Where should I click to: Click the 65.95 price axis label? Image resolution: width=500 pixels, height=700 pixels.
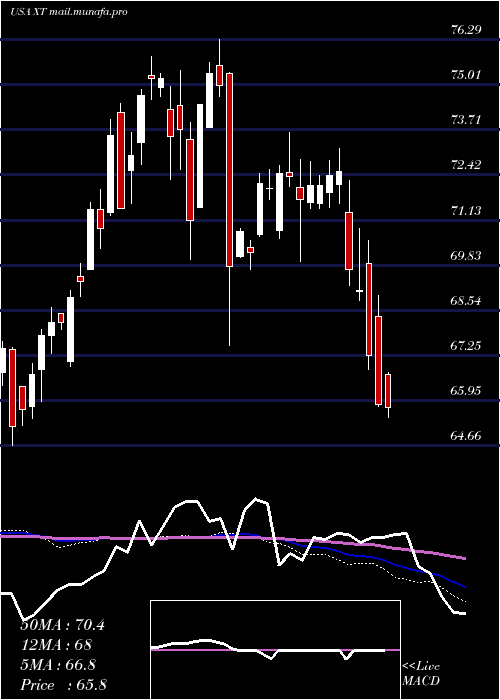point(466,391)
